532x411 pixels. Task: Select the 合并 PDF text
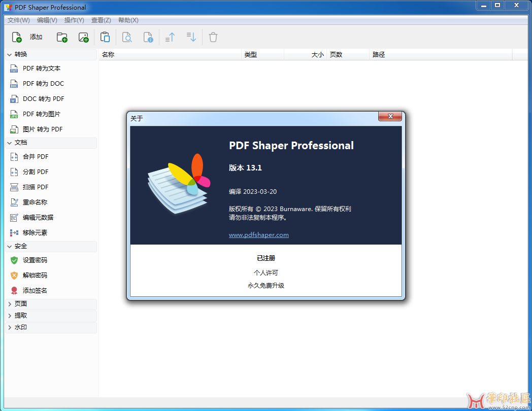pyautogui.click(x=36, y=157)
